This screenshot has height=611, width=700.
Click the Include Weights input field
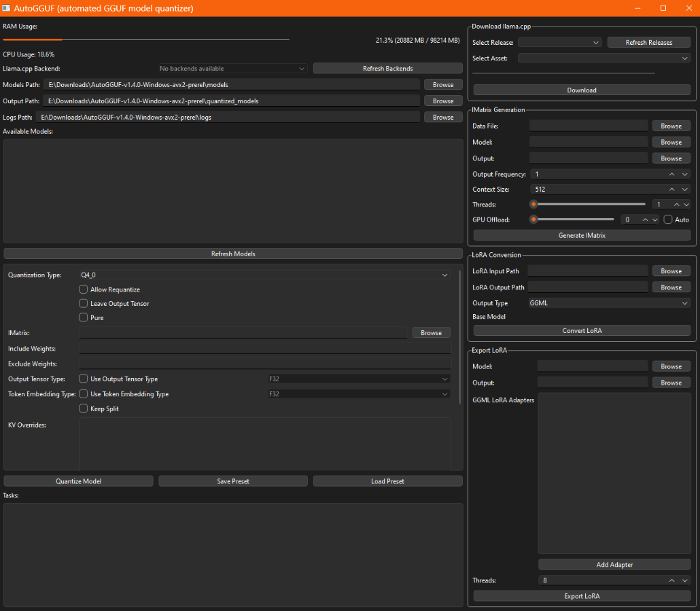coord(265,349)
